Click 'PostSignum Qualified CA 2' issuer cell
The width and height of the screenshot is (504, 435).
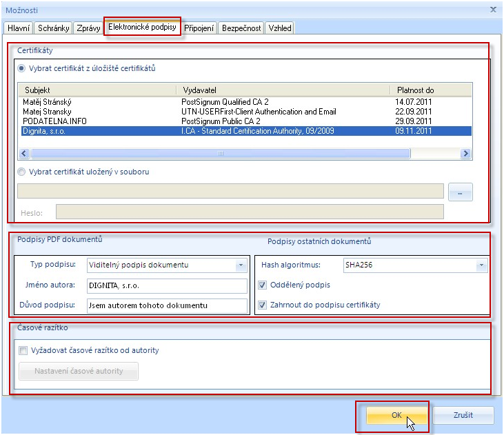[x=225, y=102]
